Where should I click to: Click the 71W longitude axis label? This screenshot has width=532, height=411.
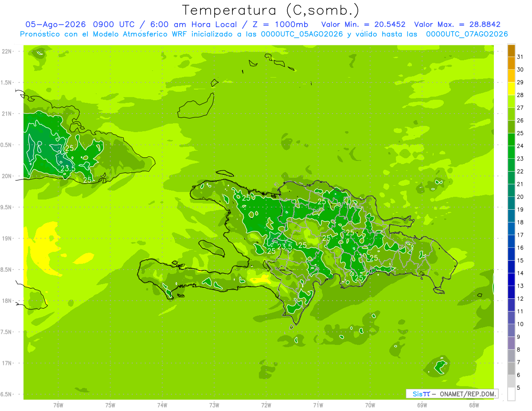pyautogui.click(x=318, y=405)
